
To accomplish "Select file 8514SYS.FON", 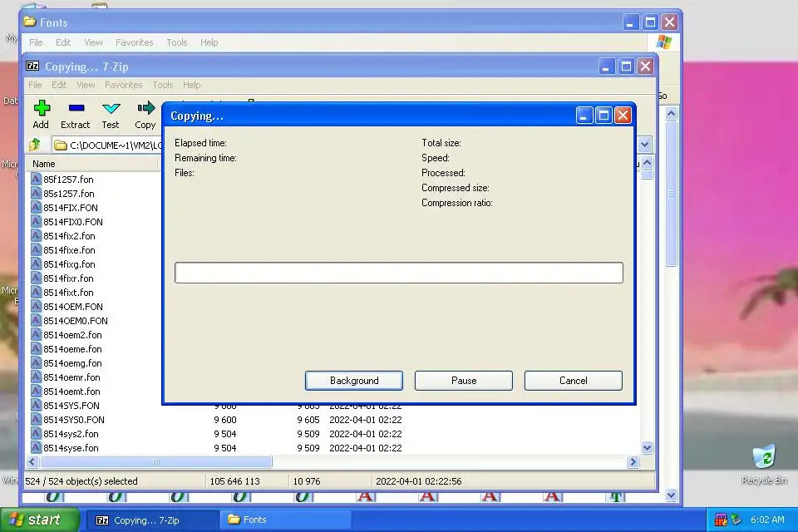I will tap(71, 406).
